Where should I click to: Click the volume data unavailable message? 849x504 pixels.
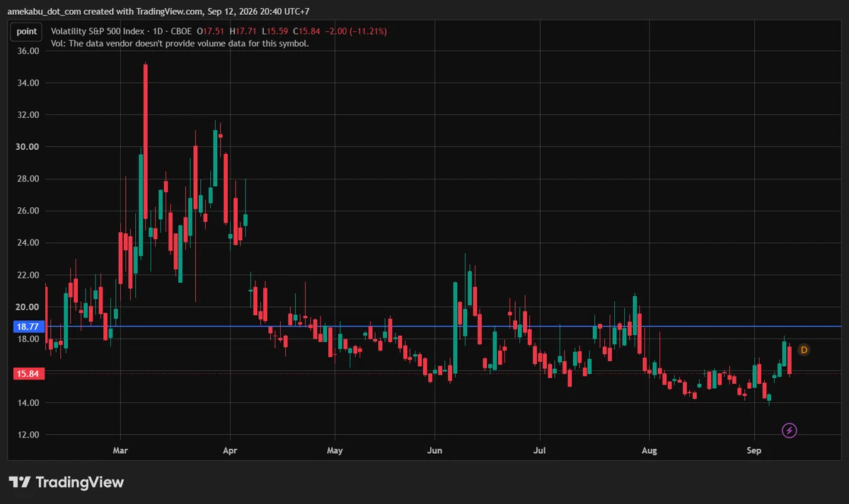pyautogui.click(x=180, y=43)
